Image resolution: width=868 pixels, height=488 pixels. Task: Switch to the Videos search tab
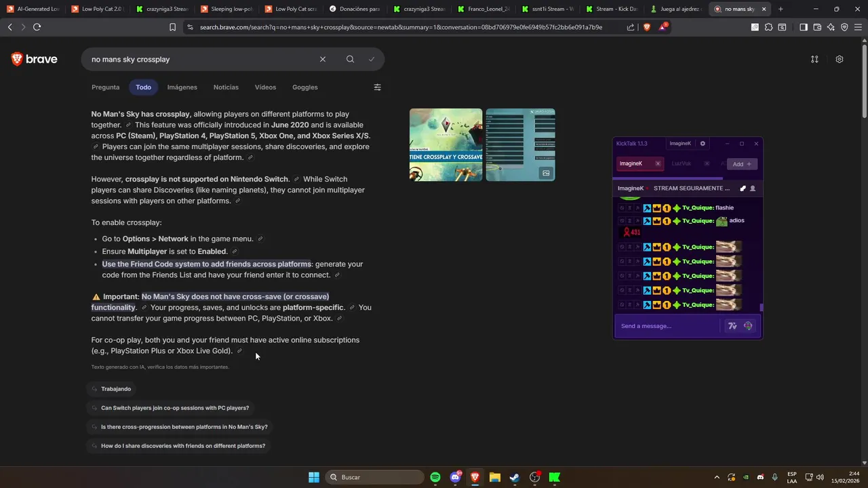point(265,87)
